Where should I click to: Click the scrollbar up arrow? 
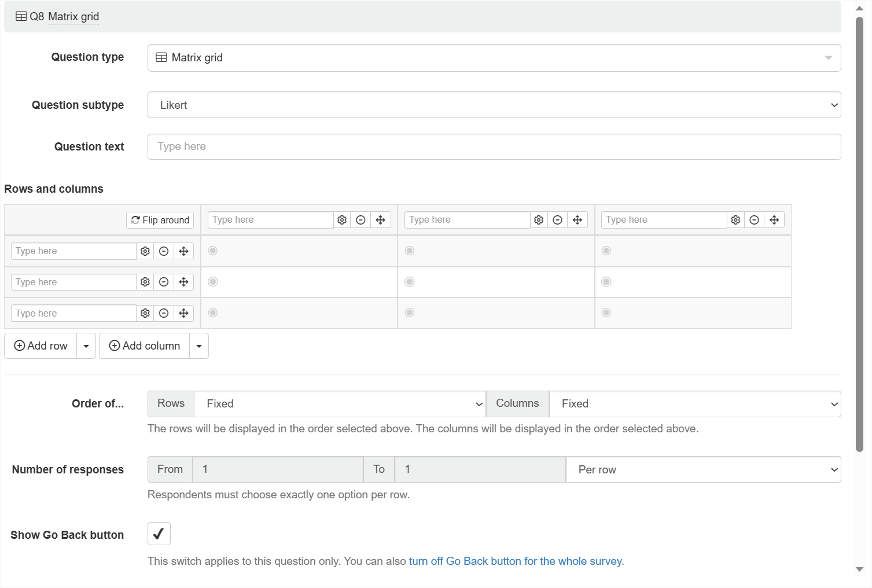pos(859,8)
